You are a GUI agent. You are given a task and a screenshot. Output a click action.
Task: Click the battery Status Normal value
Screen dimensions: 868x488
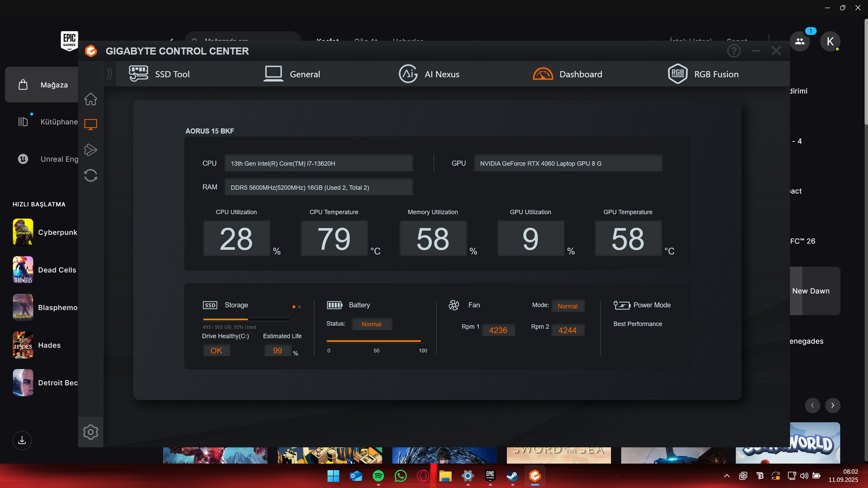pyautogui.click(x=372, y=324)
